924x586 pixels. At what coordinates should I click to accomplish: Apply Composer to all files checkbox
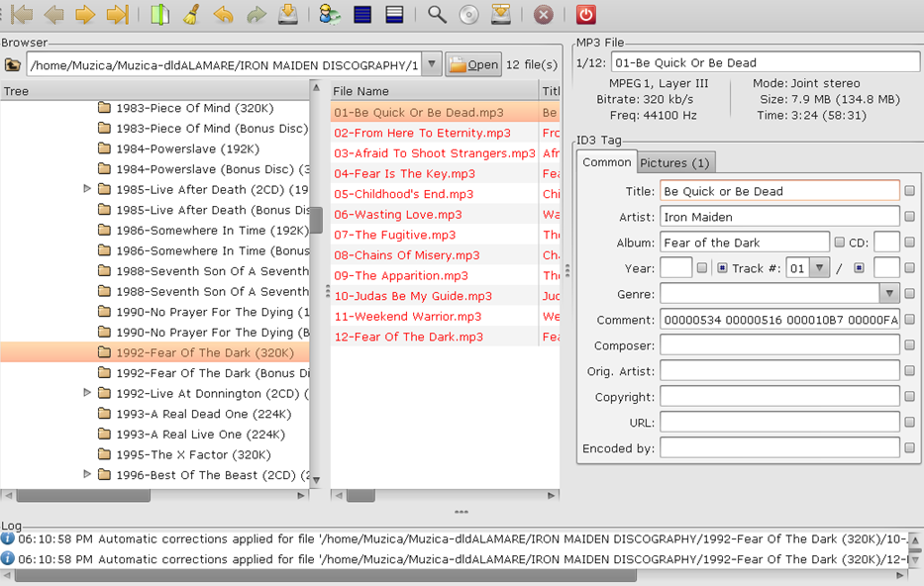point(910,345)
